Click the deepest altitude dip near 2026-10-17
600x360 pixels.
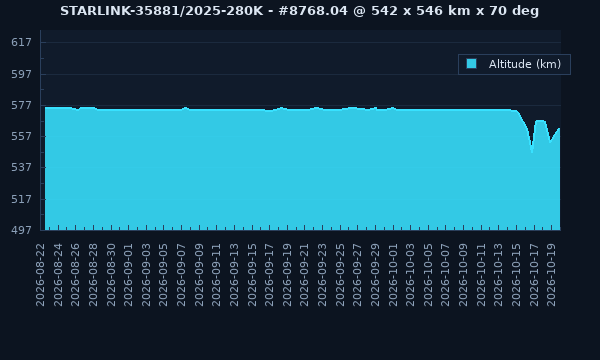click(532, 151)
